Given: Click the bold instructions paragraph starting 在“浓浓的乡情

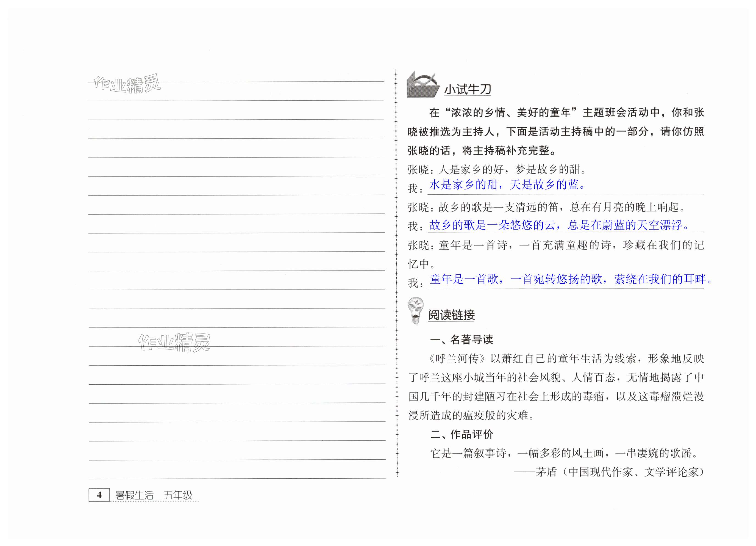Looking at the screenshot, I should coord(555,131).
